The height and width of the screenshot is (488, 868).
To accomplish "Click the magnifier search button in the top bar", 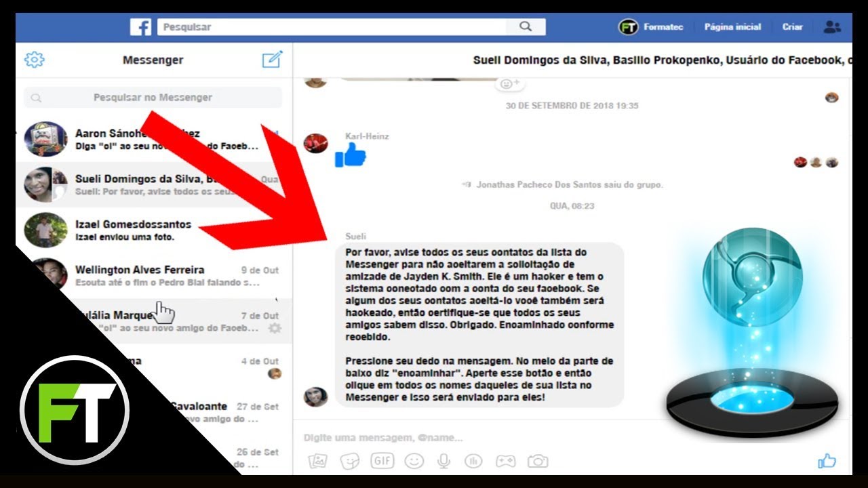I will pos(526,26).
